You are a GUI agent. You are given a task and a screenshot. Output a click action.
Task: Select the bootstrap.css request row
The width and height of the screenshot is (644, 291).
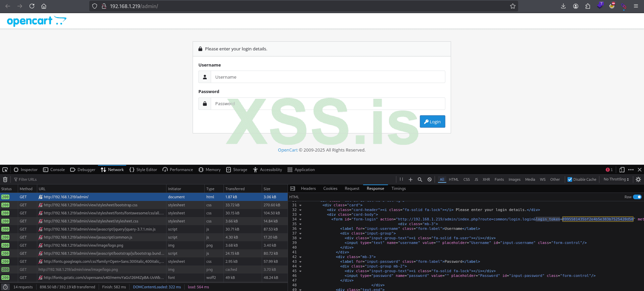(144, 205)
